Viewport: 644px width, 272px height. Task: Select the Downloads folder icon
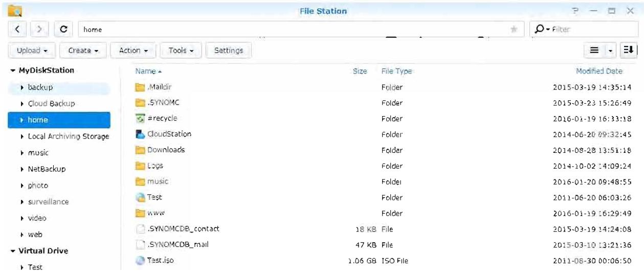point(140,150)
